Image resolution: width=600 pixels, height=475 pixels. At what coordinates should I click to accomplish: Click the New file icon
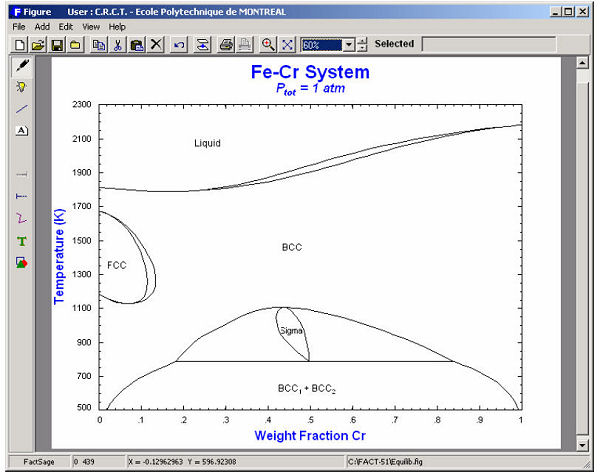tap(20, 45)
